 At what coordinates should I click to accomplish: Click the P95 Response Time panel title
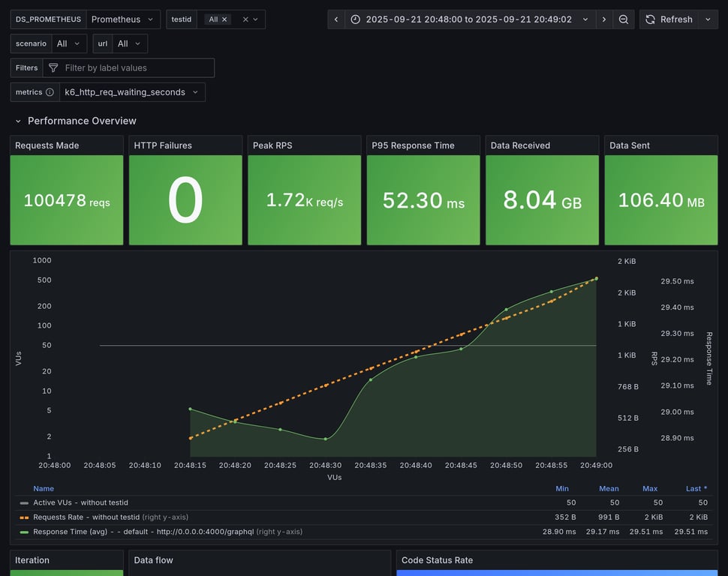click(413, 145)
